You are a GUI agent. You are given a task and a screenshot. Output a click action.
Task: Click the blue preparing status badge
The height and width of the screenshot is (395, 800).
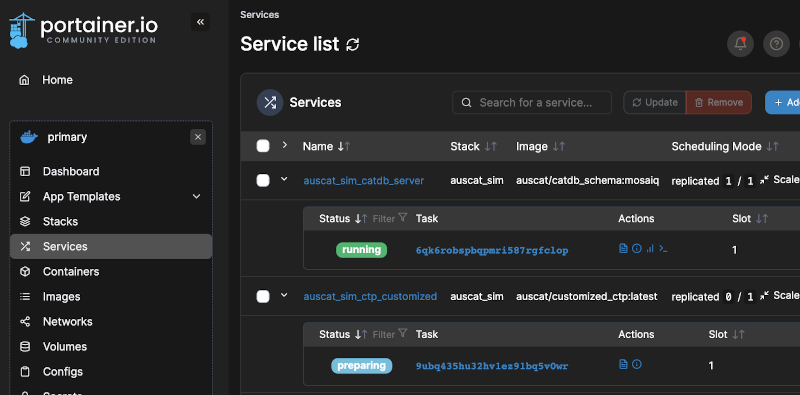361,366
